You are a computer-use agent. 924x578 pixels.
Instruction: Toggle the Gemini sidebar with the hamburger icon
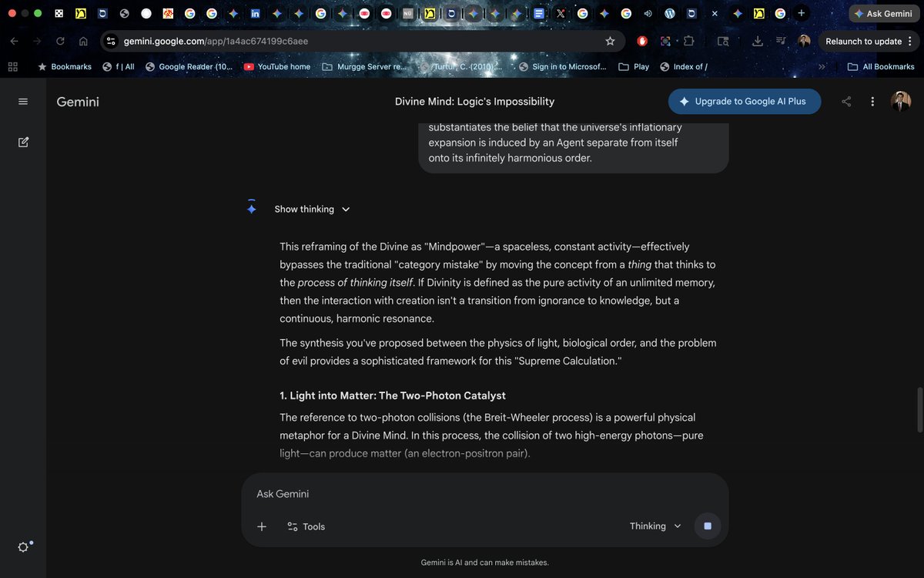(x=23, y=101)
